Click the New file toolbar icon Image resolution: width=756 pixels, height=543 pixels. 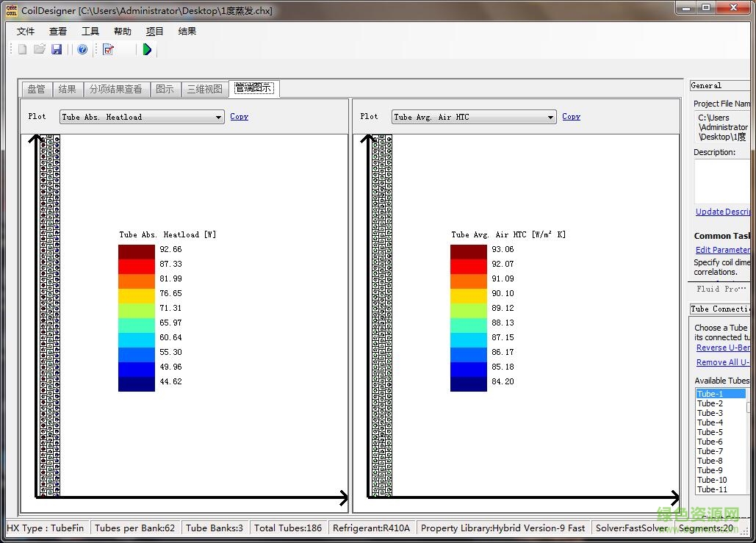tap(22, 49)
